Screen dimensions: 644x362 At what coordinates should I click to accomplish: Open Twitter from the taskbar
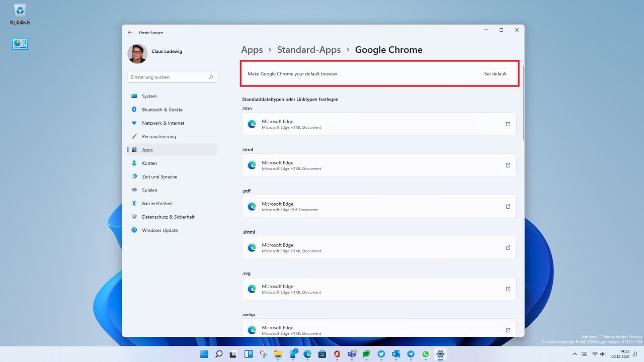[x=381, y=354]
